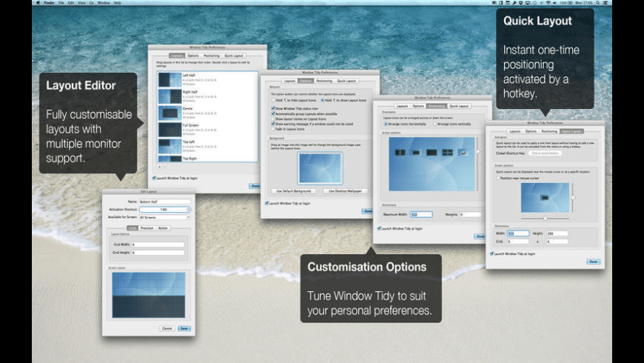644x363 pixels.
Task: Toggle Show Window Tidy status icon checkbox
Action: [272, 108]
